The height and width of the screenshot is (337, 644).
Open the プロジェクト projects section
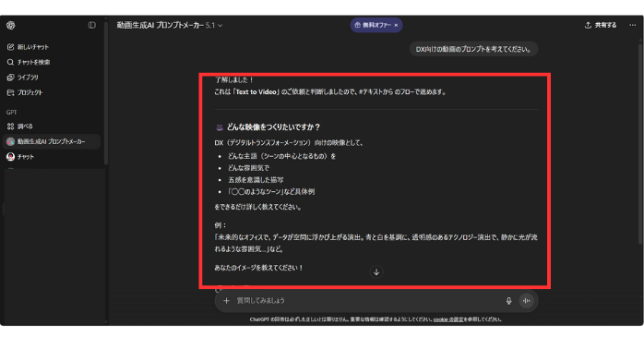25,92
